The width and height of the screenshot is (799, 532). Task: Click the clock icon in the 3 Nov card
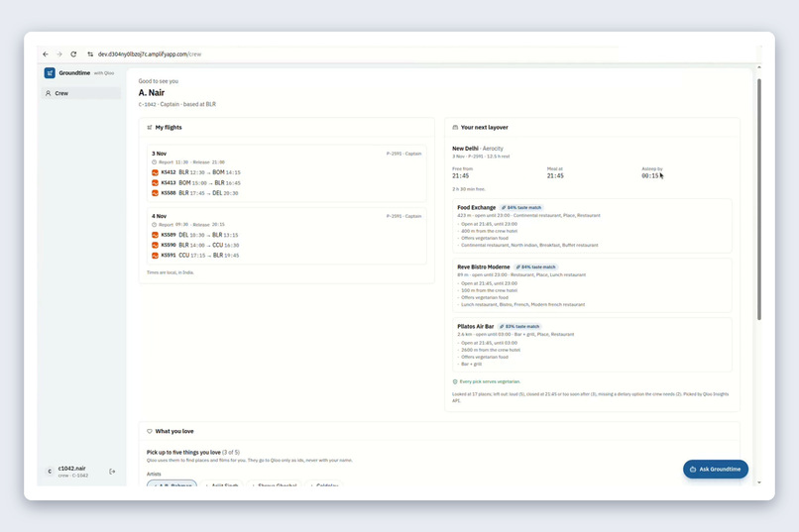[154, 161]
